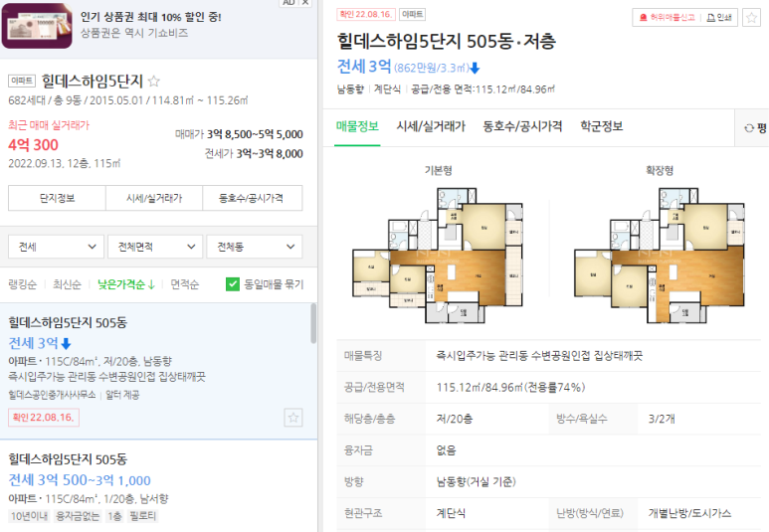Screen dimensions: 769x532
Task: Sort listings by 최신순
Action: (x=67, y=284)
